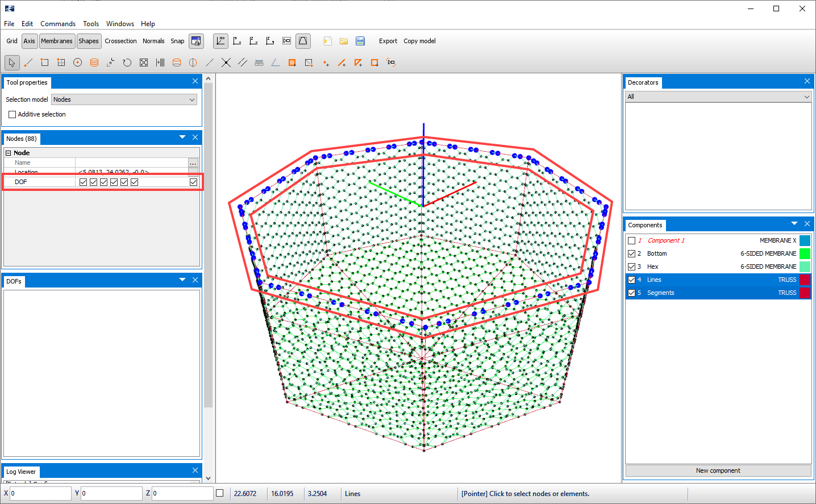Enable Additive selection checkbox
816x504 pixels.
[12, 114]
